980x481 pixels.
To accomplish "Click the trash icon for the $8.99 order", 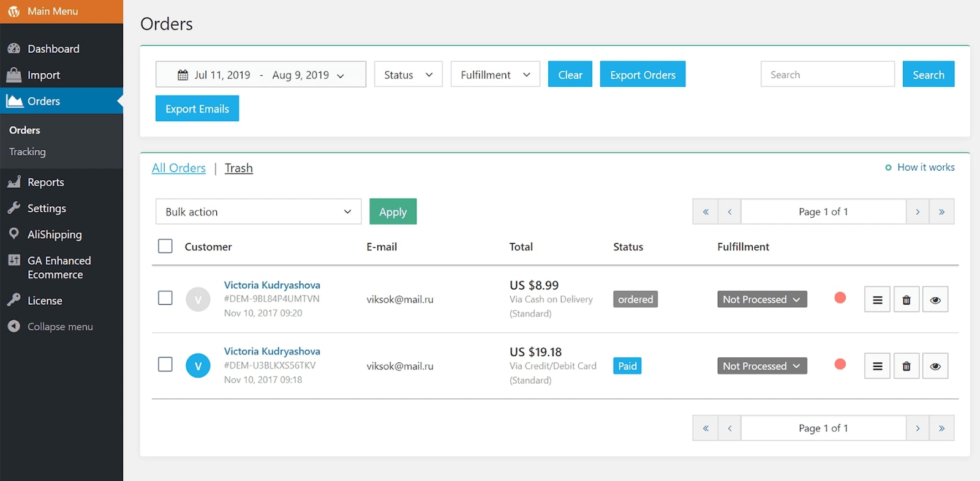I will [907, 300].
